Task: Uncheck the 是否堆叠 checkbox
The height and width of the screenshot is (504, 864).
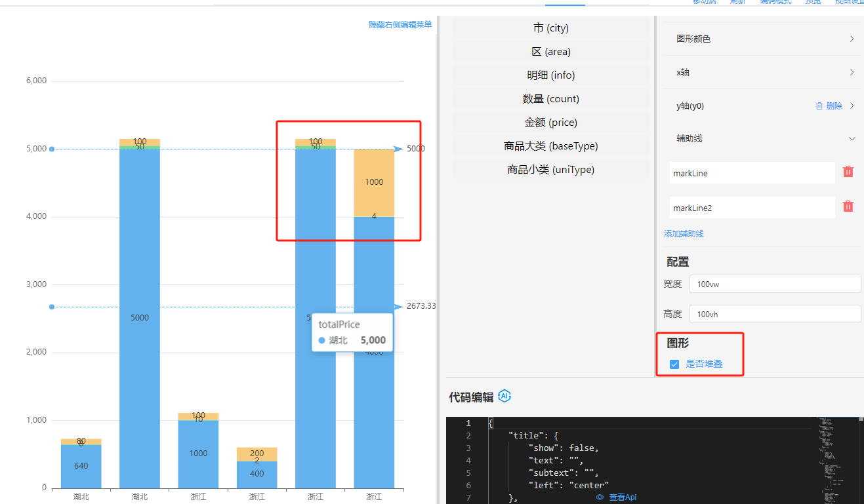Action: 674,364
